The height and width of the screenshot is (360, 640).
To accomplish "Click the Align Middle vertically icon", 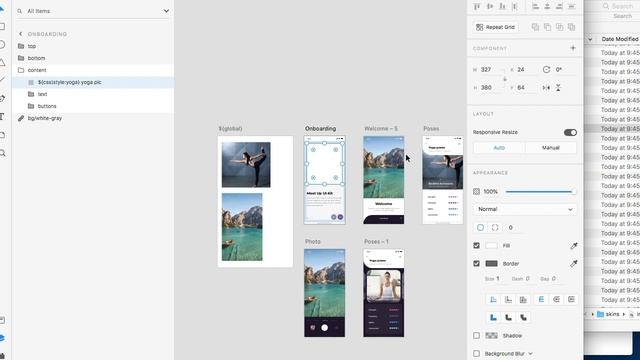I will (x=490, y=6).
